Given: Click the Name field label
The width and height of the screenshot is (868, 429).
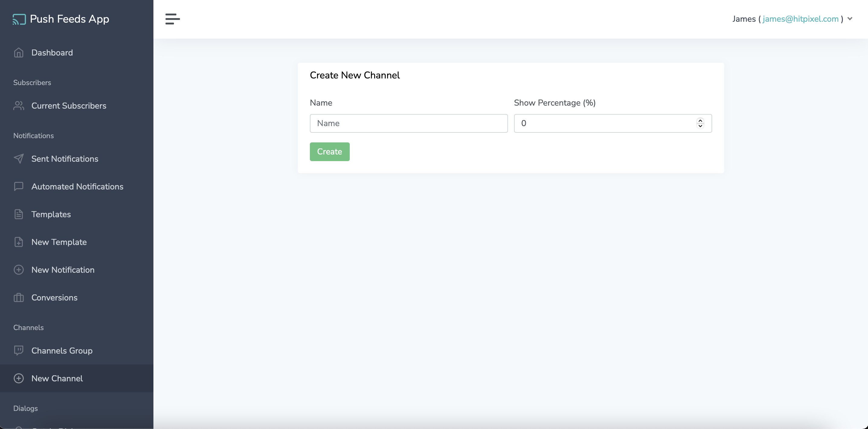Looking at the screenshot, I should tap(321, 103).
